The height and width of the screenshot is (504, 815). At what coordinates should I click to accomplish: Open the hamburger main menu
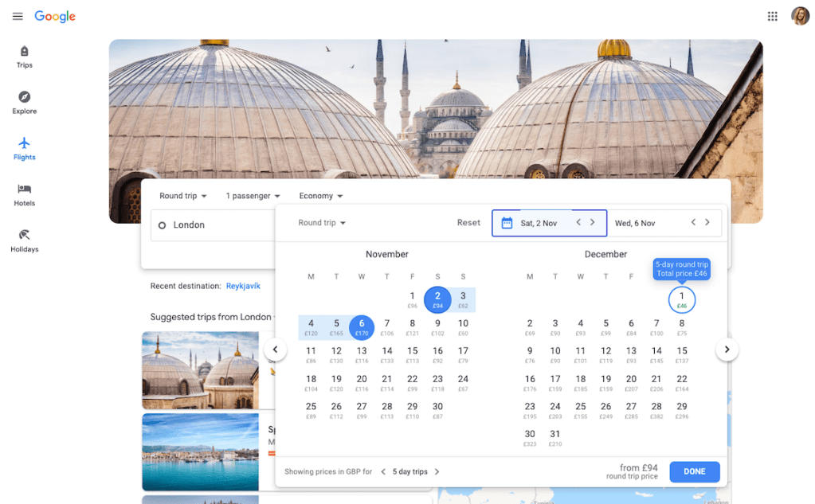tap(18, 17)
